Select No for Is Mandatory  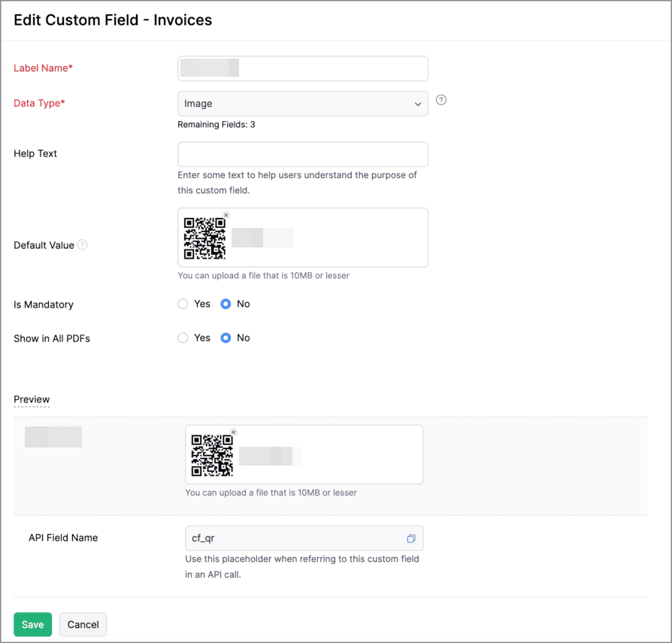click(x=226, y=304)
